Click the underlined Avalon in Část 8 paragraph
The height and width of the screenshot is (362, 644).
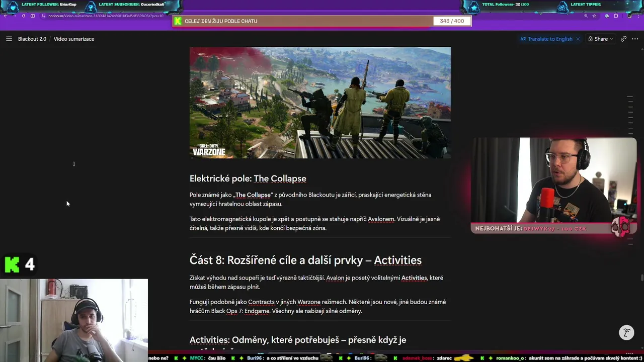336,278
